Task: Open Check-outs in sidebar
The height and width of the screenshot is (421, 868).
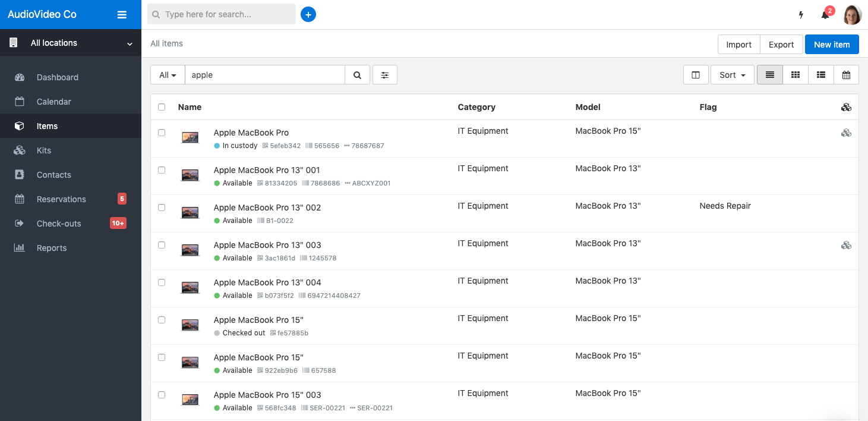Action: pos(71,224)
